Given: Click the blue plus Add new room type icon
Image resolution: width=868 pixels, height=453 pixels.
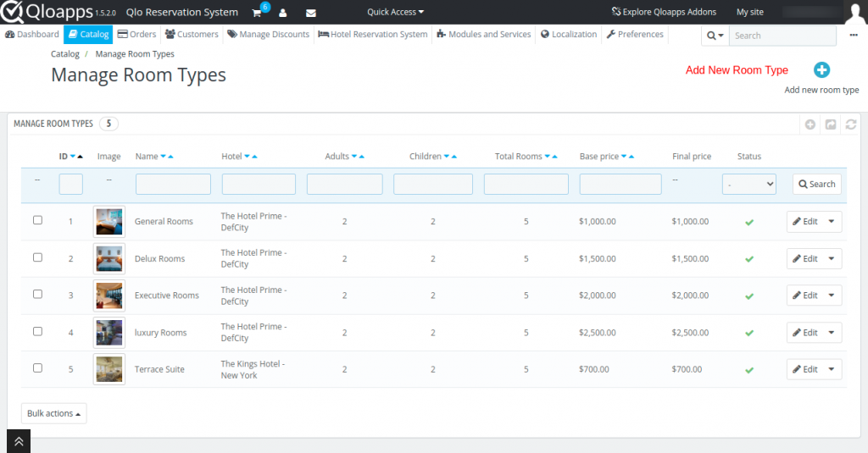Looking at the screenshot, I should 821,70.
